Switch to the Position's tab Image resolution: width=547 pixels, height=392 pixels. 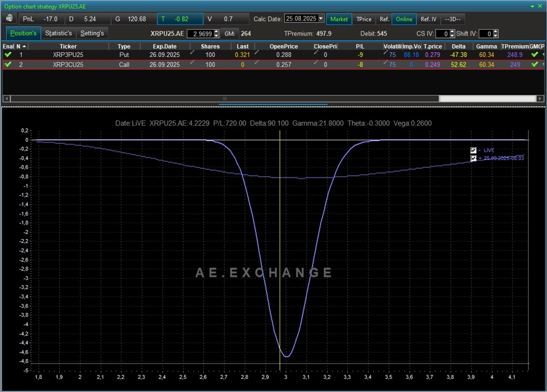[x=23, y=33]
